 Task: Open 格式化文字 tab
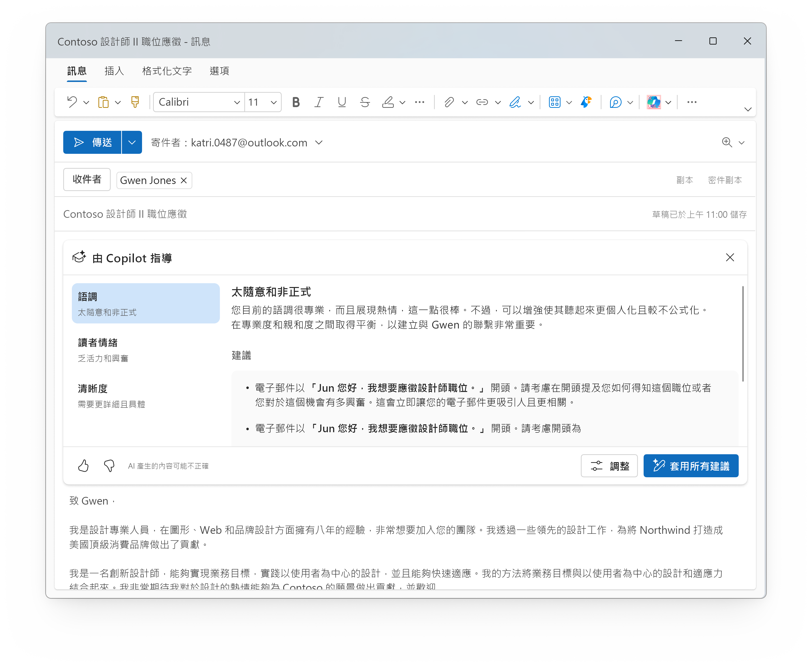(x=167, y=71)
